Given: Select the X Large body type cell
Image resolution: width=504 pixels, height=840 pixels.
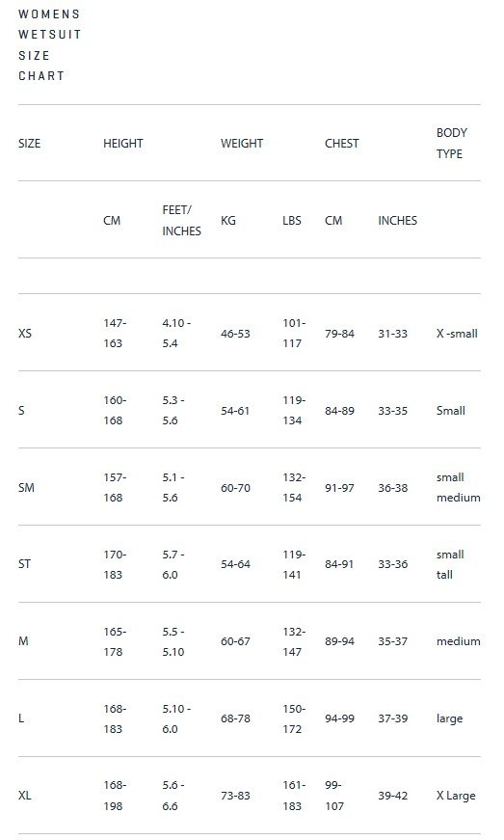Looking at the screenshot, I should (456, 796).
